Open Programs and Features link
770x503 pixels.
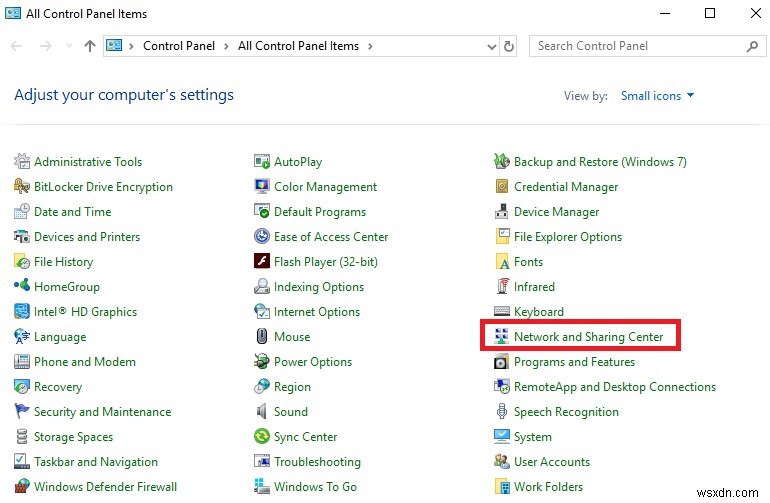[x=574, y=362]
